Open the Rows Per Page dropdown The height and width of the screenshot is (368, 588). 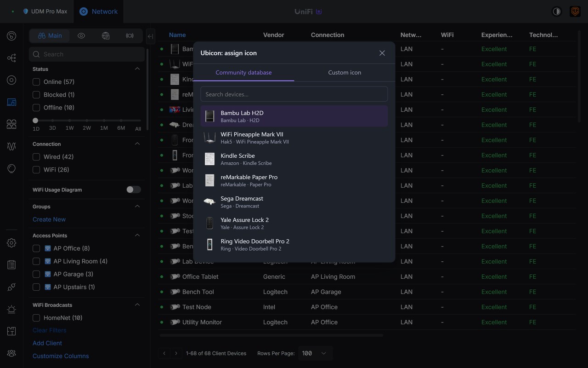click(316, 353)
